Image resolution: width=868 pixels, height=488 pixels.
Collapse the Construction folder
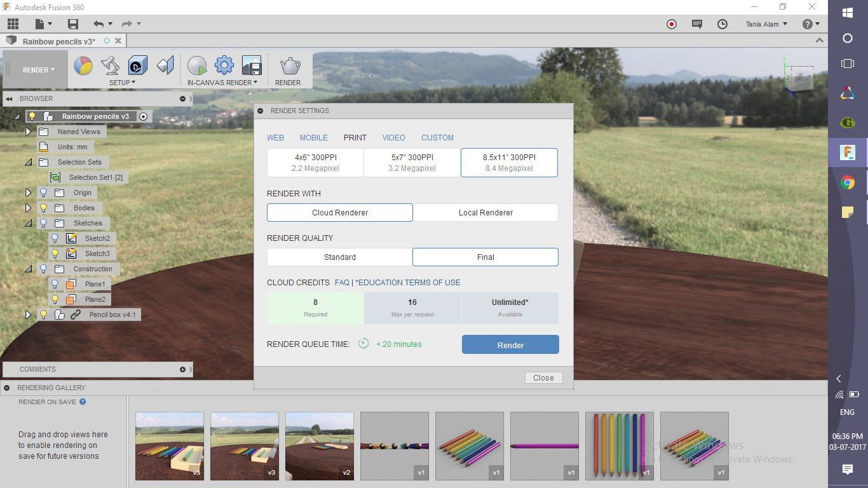(x=29, y=269)
